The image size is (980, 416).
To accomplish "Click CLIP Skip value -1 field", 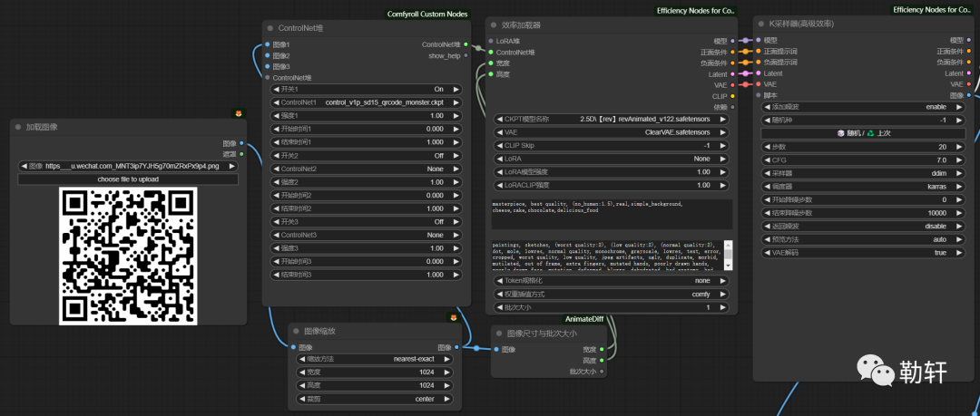I will point(612,146).
